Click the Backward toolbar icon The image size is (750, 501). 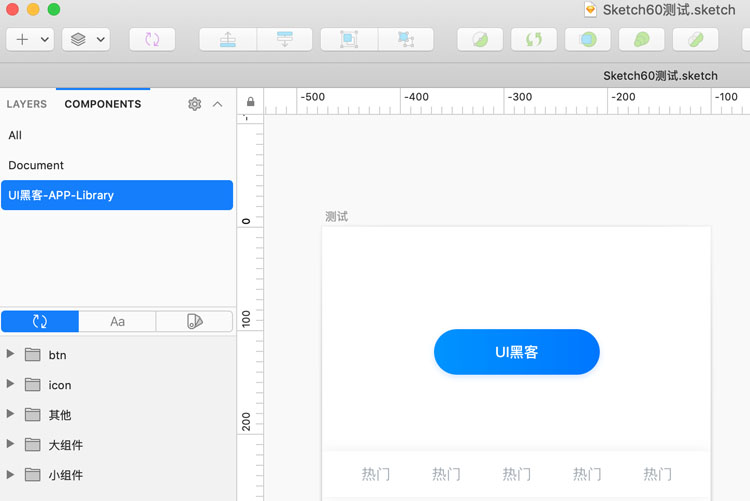285,39
